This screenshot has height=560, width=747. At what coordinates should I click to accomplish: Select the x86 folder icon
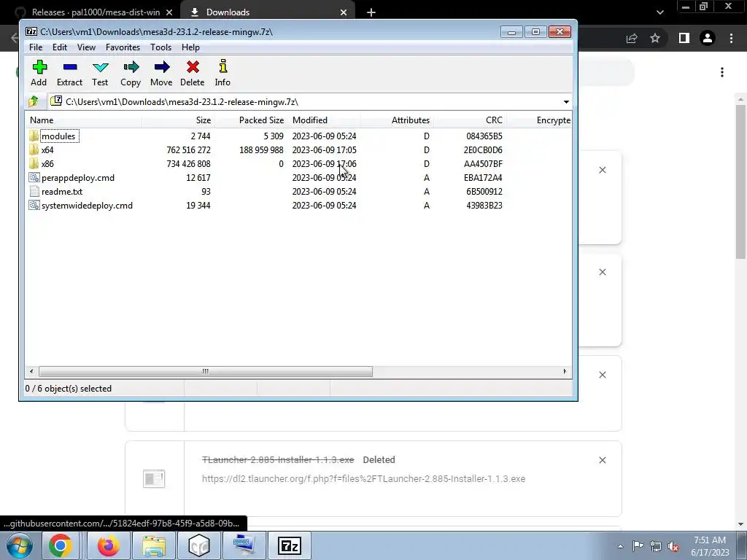(x=34, y=163)
